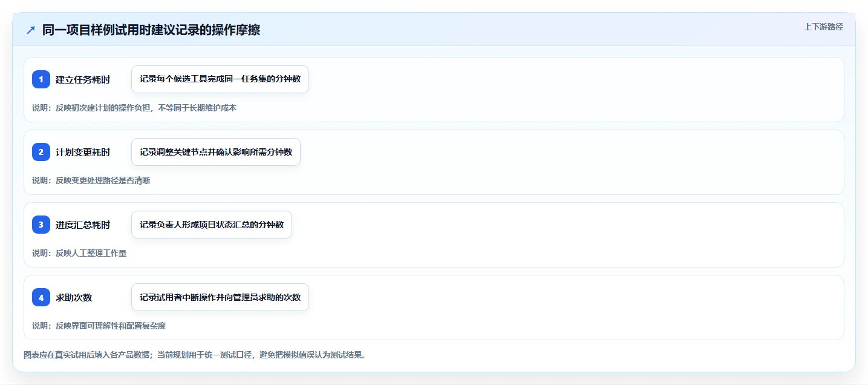Click the 建立任务耗时 heading
Image resolution: width=868 pixels, height=385 pixels.
tap(83, 80)
